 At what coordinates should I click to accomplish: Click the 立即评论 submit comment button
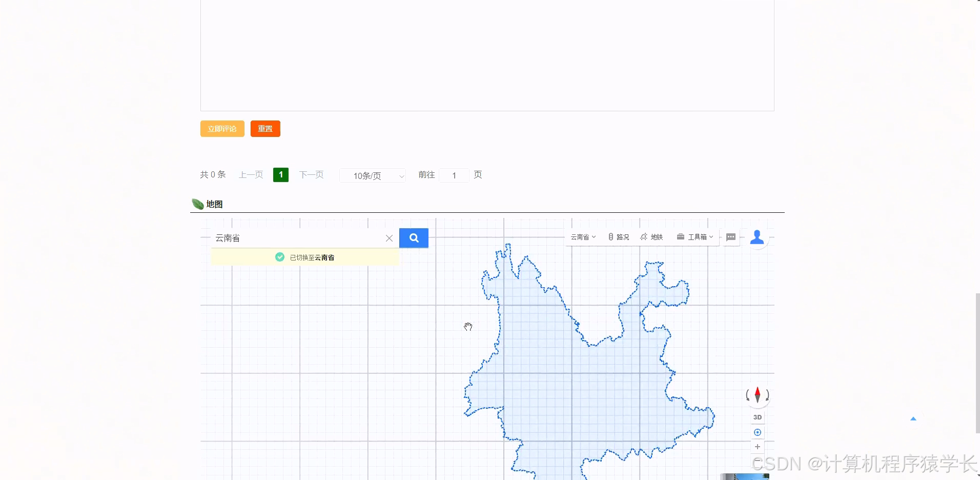click(222, 129)
